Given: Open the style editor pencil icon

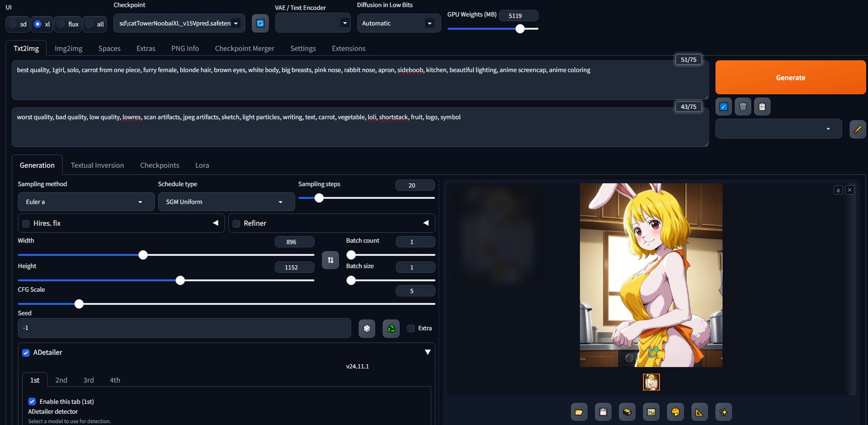Looking at the screenshot, I should click(858, 129).
